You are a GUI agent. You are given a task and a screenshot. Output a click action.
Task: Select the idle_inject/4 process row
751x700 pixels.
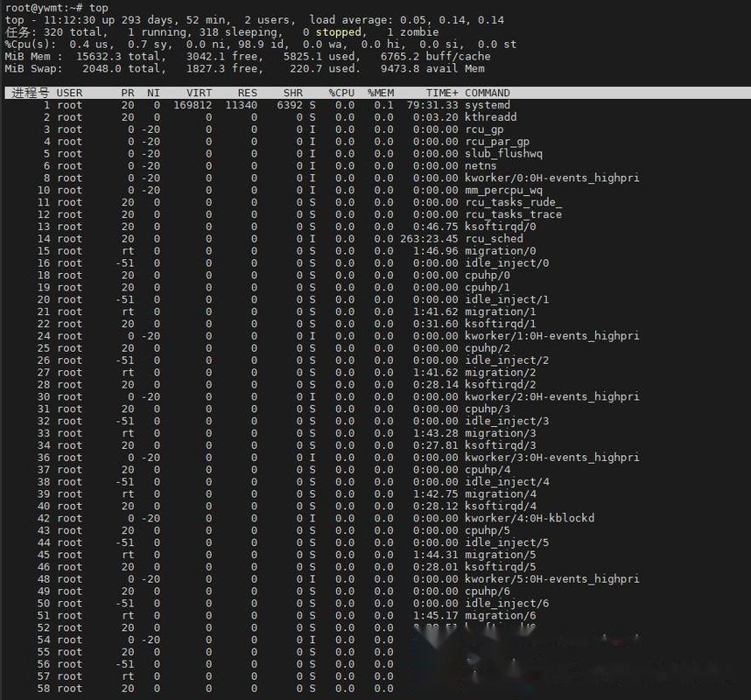pyautogui.click(x=350, y=481)
